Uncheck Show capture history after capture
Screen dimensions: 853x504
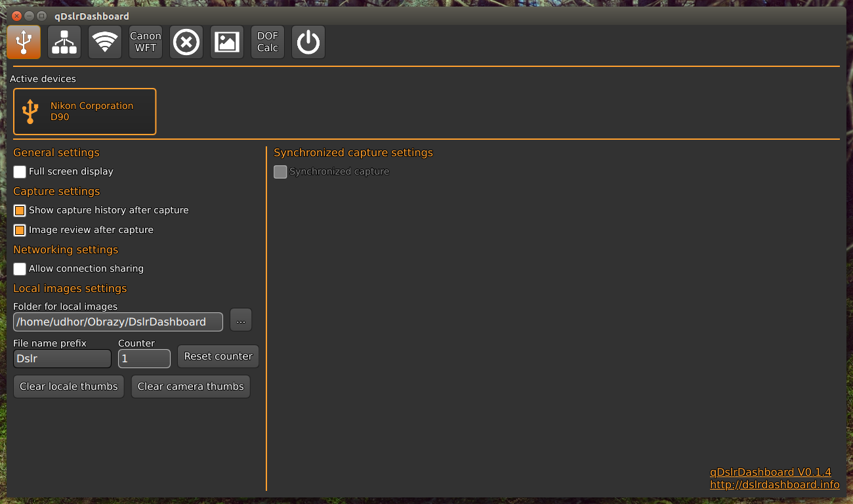pos(20,211)
